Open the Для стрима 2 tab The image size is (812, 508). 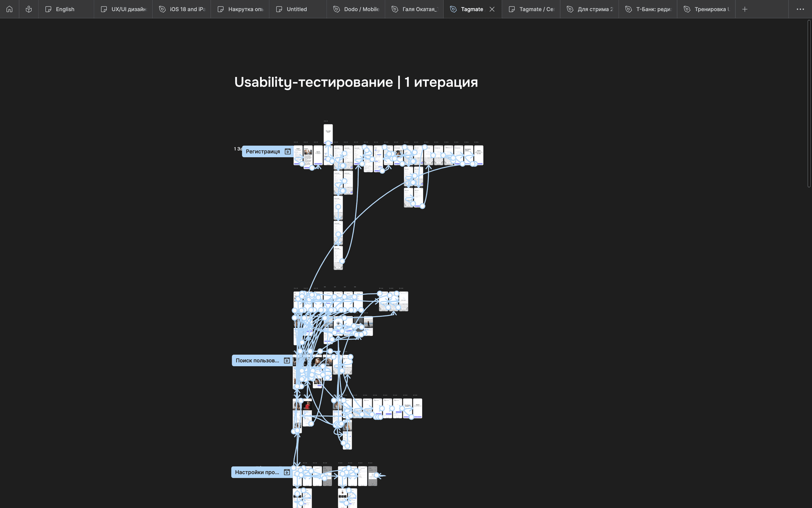tap(595, 9)
